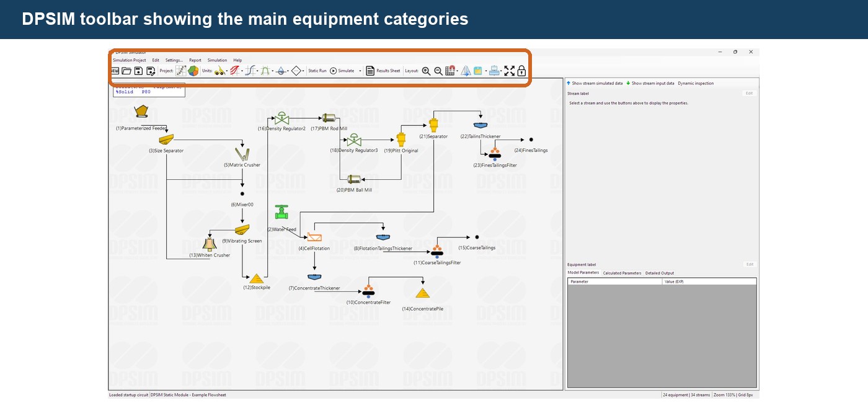868x403 pixels.
Task: Click the fit-to-screen arrows icon
Action: pos(510,71)
